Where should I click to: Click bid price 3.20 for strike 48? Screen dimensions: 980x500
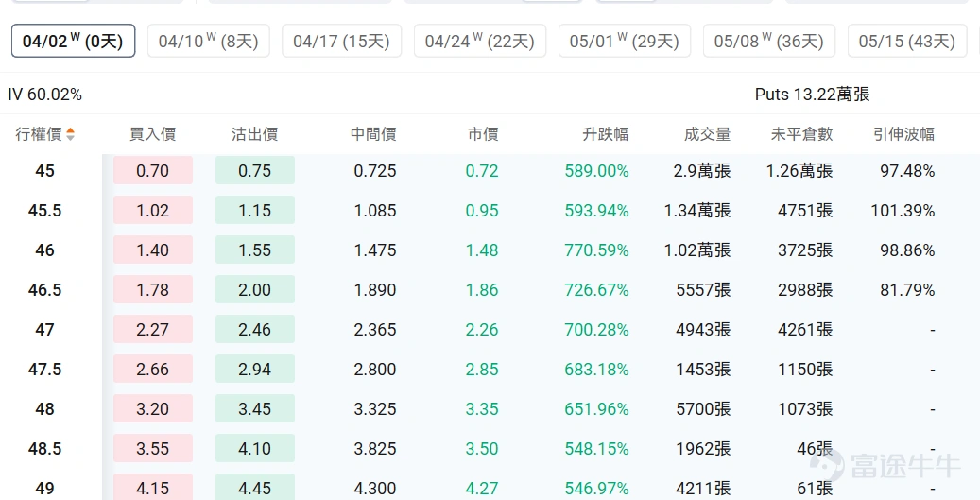153,408
